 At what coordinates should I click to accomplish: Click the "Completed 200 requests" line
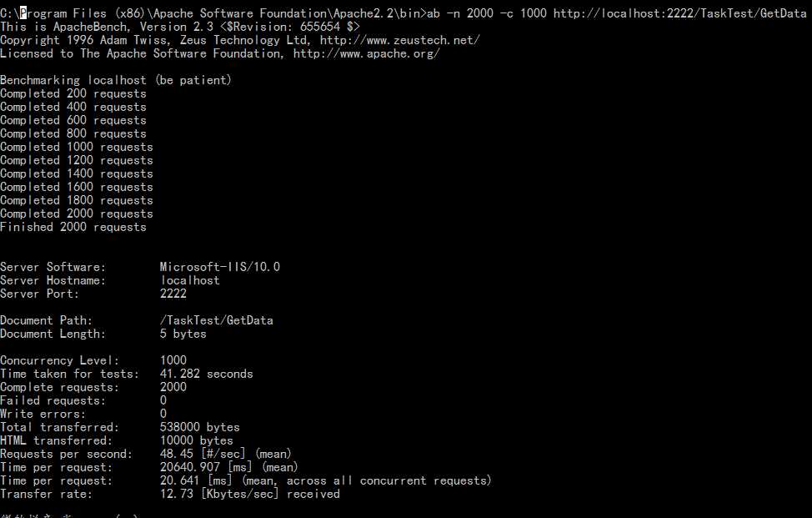click(73, 93)
